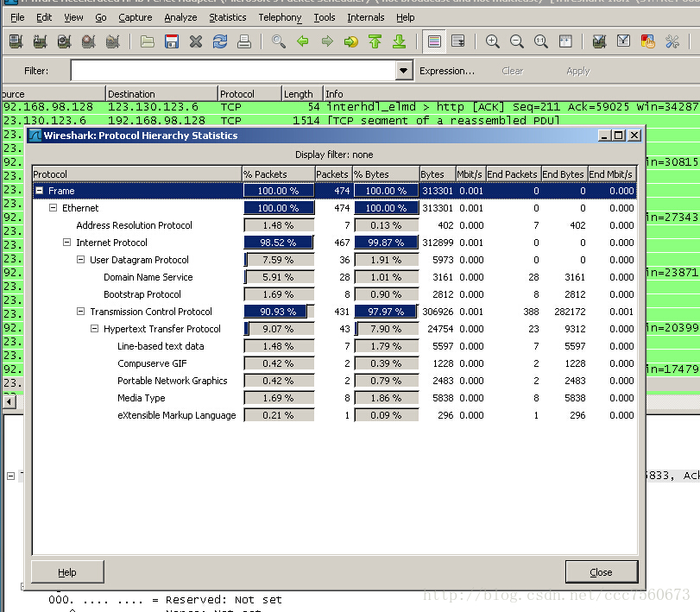Collapse the User Datagram Protocol node
Screen dimensions: 700x612
pyautogui.click(x=81, y=260)
